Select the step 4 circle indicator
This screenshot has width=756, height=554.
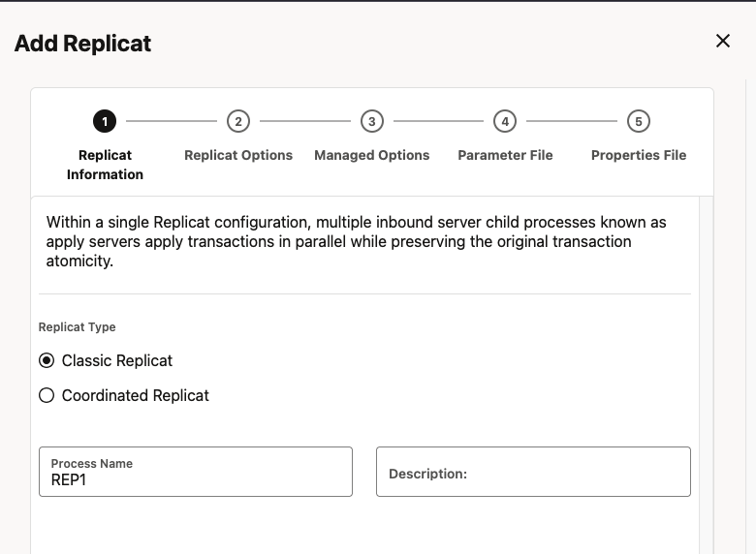coord(505,121)
